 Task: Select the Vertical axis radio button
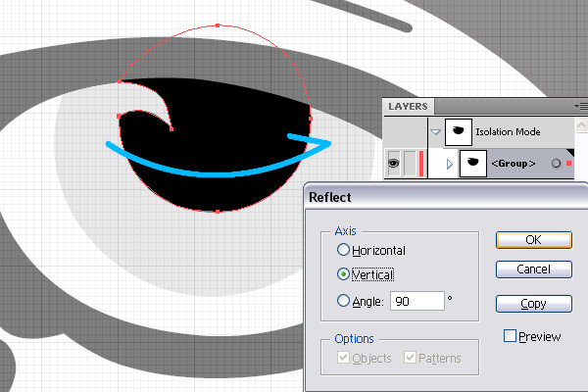(343, 274)
